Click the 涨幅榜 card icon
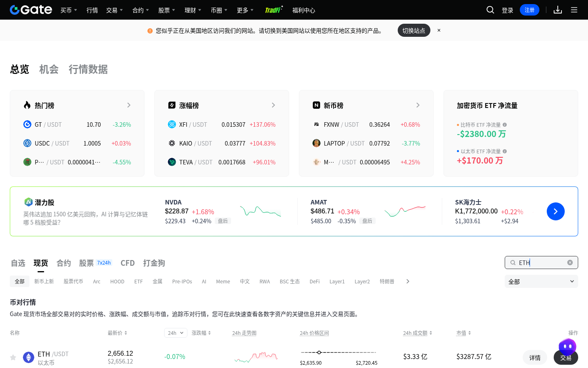588x368 pixels. [x=172, y=105]
